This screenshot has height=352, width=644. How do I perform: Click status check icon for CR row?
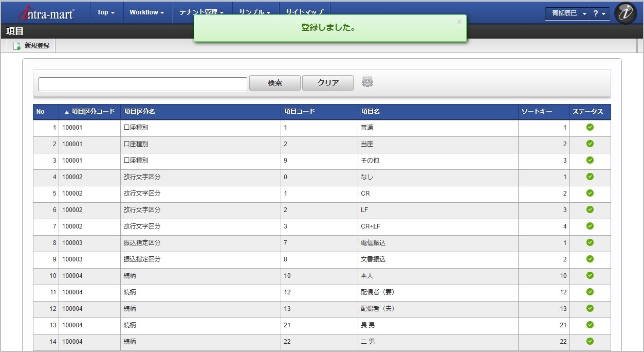590,193
